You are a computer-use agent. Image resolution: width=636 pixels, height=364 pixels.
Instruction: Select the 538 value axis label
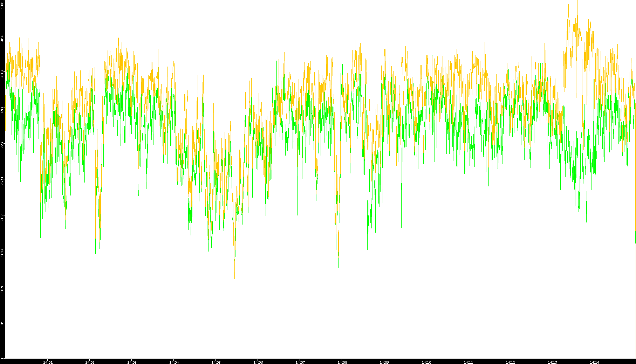tap(2, 324)
